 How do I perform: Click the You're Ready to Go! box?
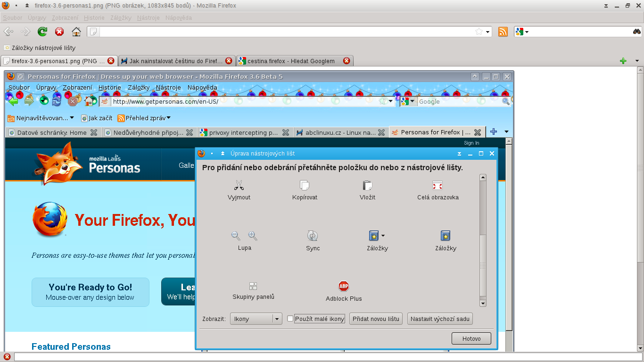(x=90, y=292)
